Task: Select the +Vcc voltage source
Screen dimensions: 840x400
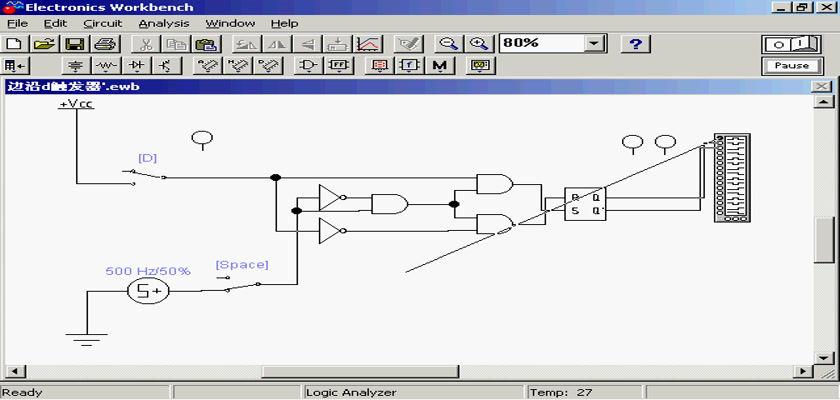Action: (77, 104)
